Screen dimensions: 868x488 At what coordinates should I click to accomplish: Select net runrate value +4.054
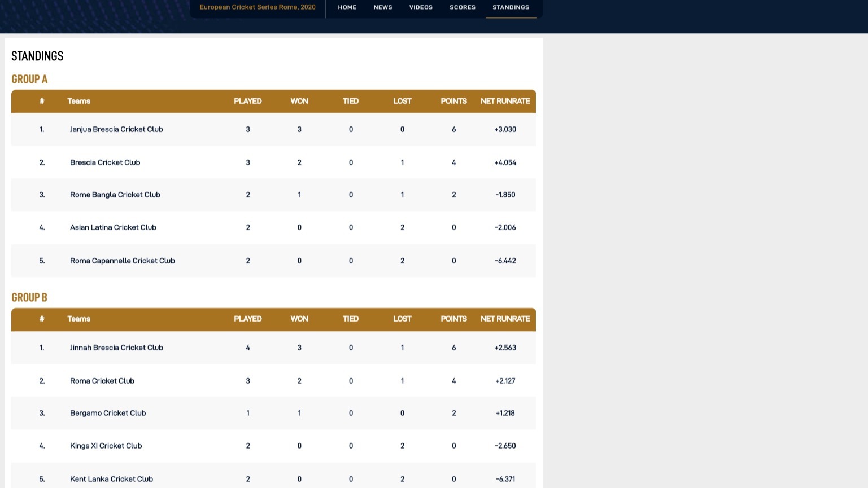[505, 162]
